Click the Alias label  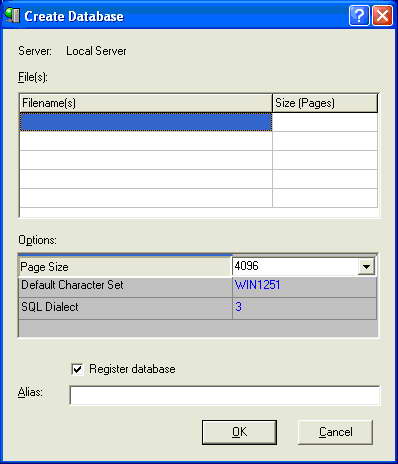(30, 392)
